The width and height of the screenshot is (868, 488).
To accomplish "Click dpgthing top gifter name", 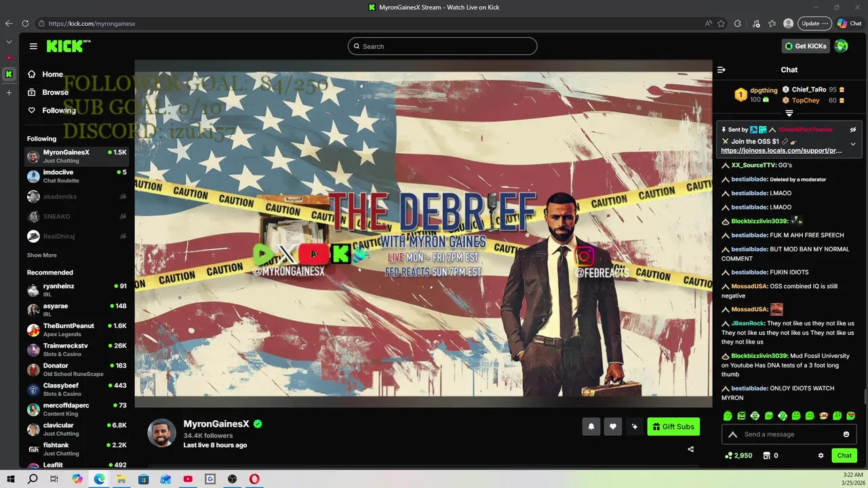I will (764, 89).
